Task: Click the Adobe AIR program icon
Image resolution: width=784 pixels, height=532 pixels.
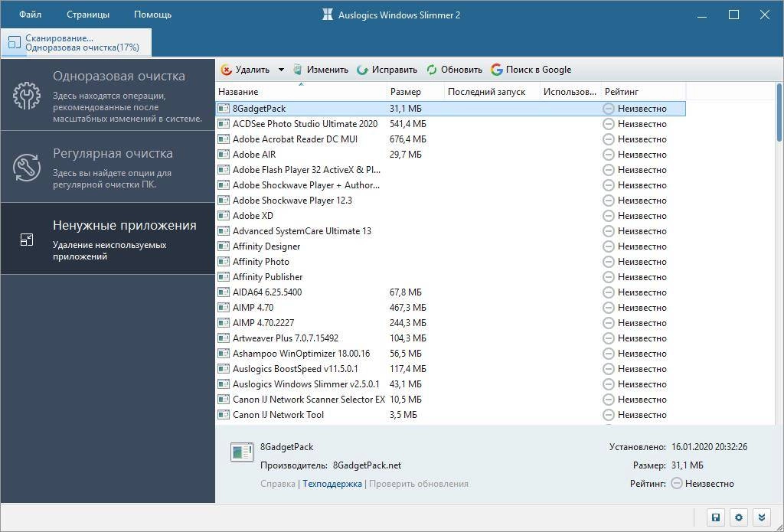Action: click(x=224, y=155)
